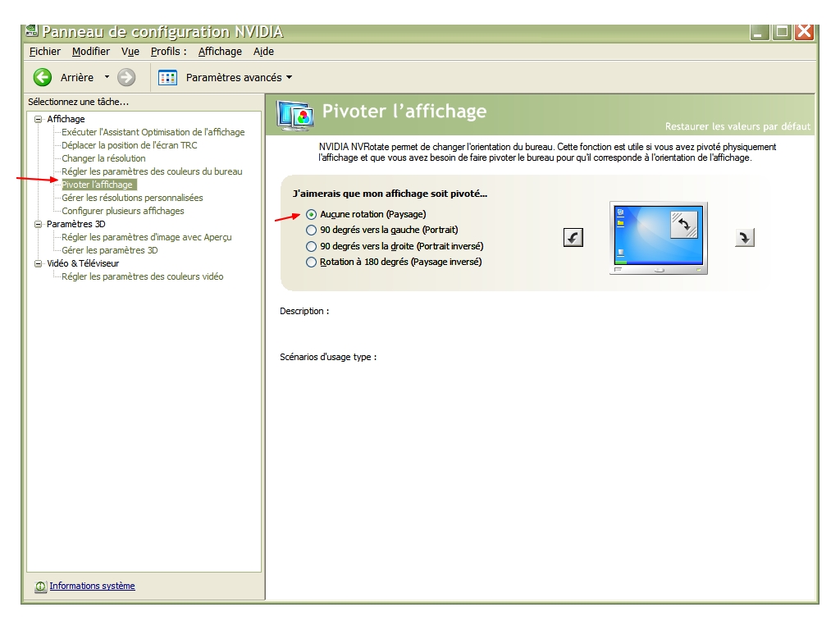Click the green Arrière back arrow icon

[x=43, y=77]
